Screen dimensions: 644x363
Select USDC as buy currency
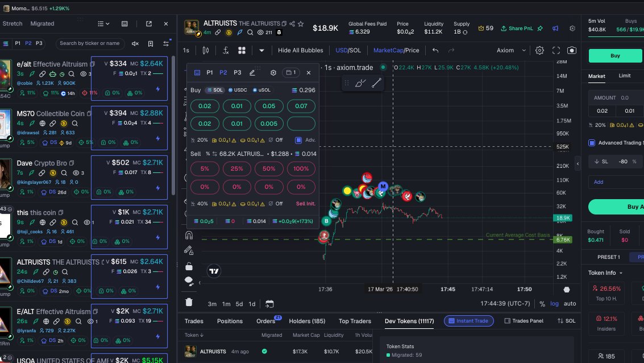pyautogui.click(x=238, y=90)
